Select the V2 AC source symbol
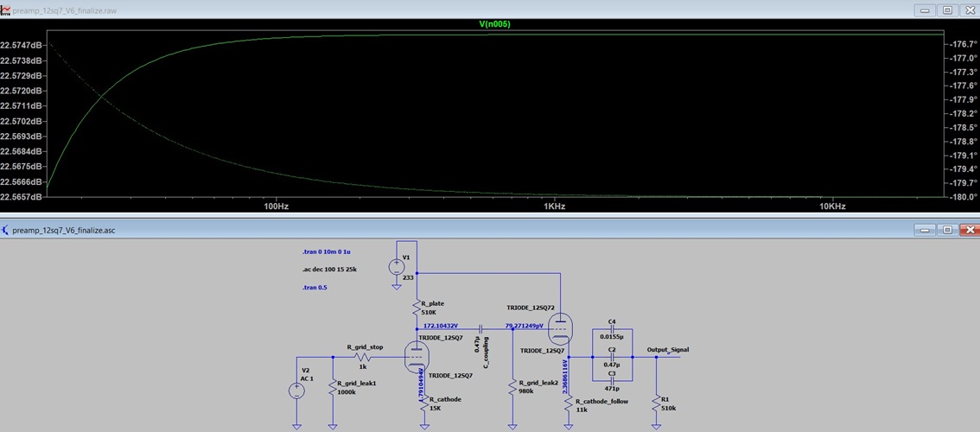Viewport: 980px width, 432px height. click(x=296, y=390)
